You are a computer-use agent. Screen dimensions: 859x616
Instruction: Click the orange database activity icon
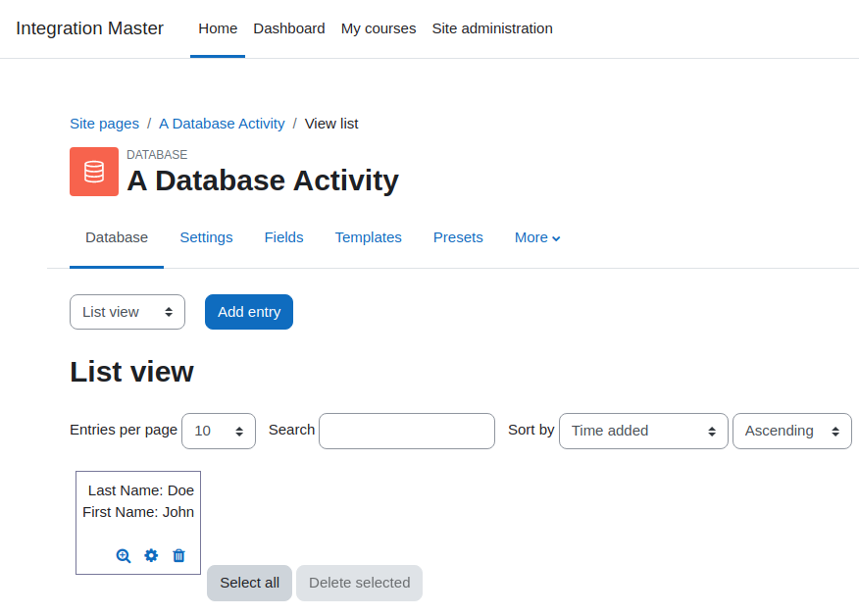click(94, 172)
